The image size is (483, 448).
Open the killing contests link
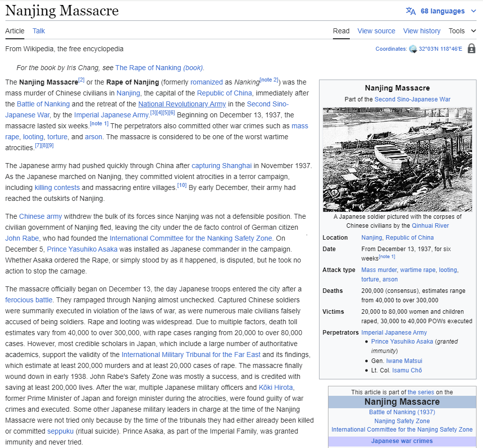click(57, 188)
